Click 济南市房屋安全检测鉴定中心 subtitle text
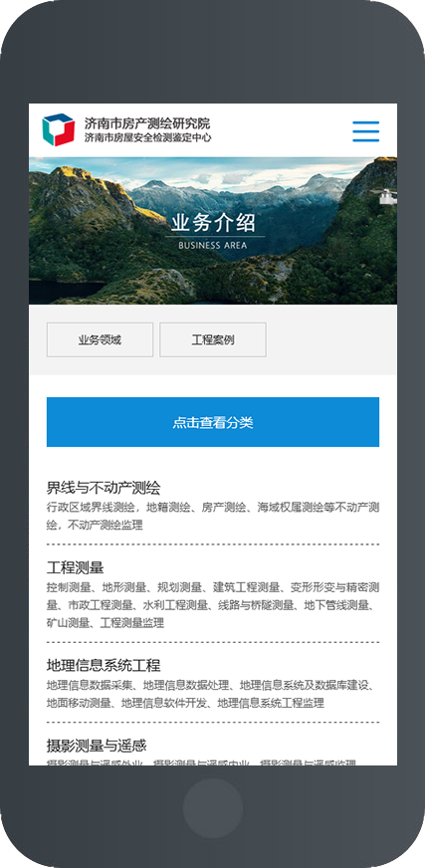The image size is (425, 868). (x=147, y=137)
